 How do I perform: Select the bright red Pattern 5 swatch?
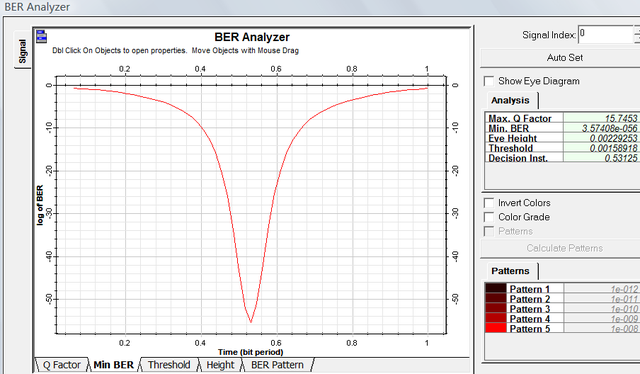pyautogui.click(x=496, y=327)
